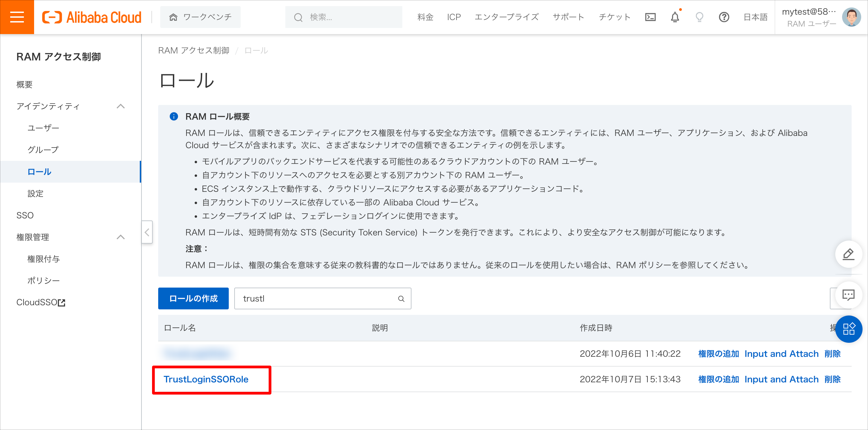Open グループ in the sidebar
This screenshot has height=430, width=868.
click(x=43, y=150)
